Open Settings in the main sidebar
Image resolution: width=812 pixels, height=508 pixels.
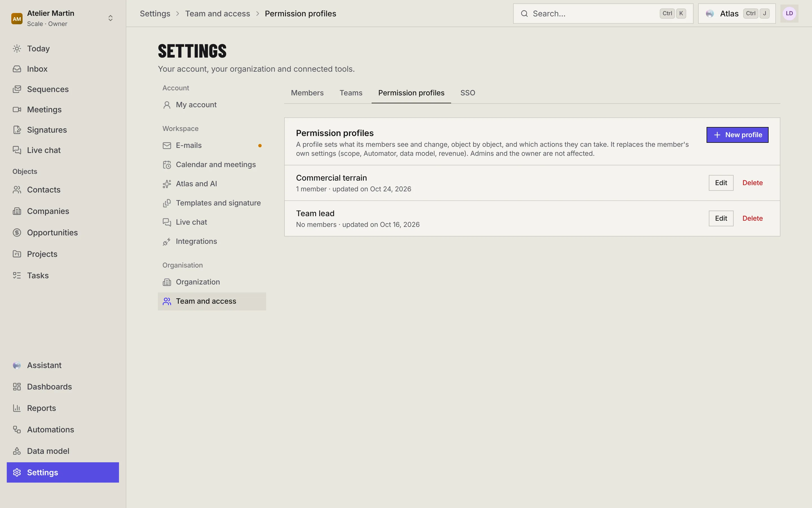[63, 472]
